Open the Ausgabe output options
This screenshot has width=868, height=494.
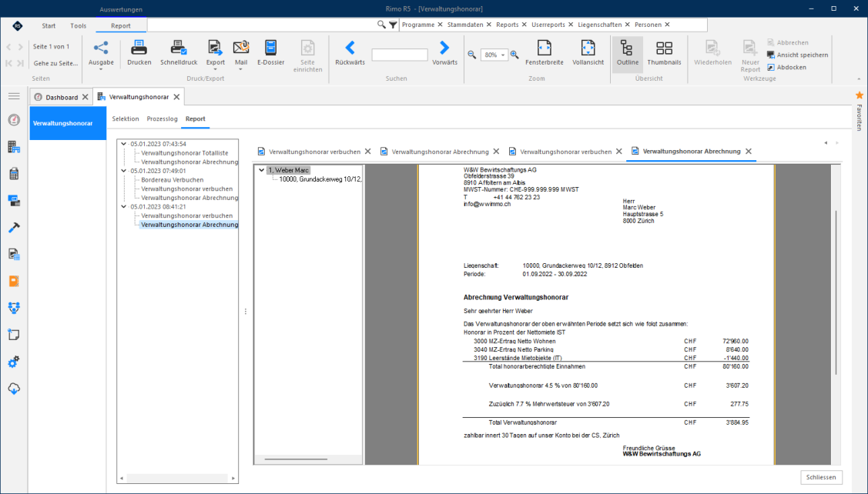(101, 54)
